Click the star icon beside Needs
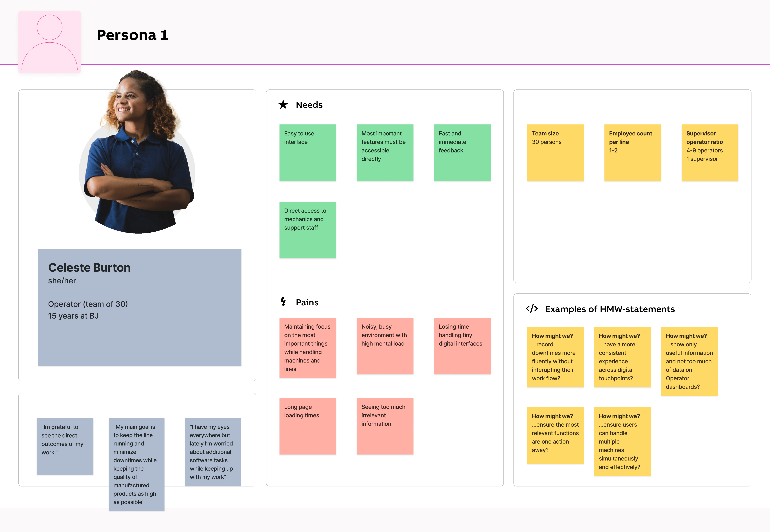Image resolution: width=770 pixels, height=532 pixels. [x=283, y=105]
